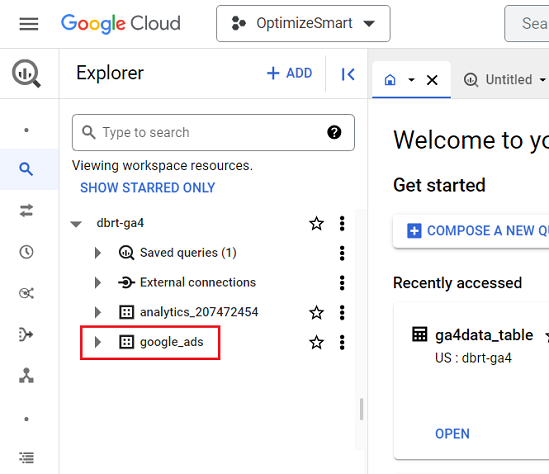Focus the Type to search field
This screenshot has width=549, height=474.
(x=213, y=132)
